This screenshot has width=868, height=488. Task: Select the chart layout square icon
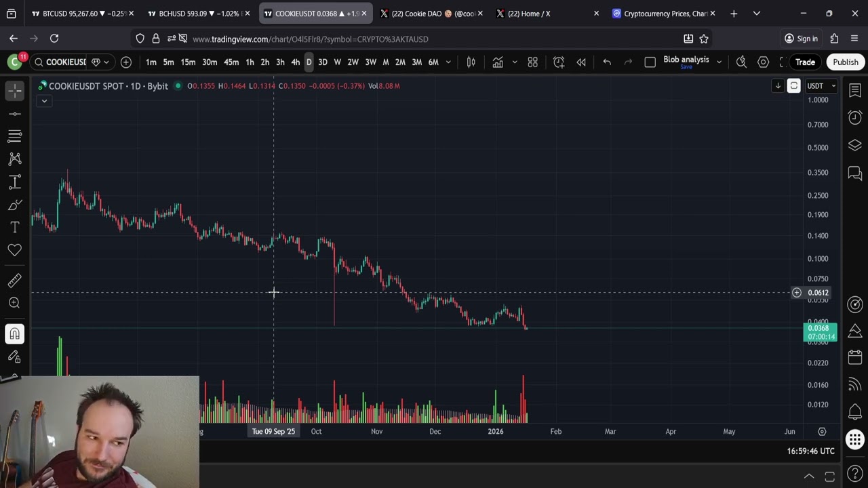point(650,62)
